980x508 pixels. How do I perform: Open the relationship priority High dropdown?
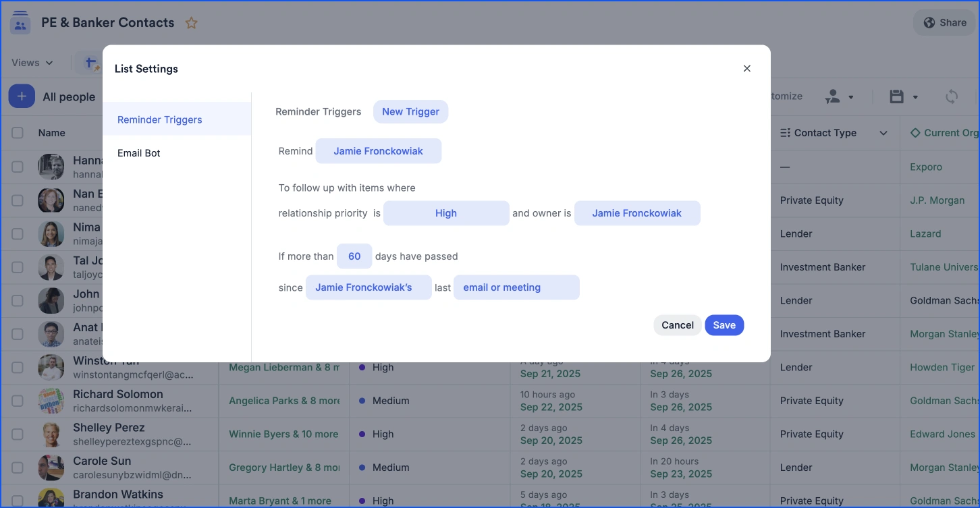(446, 213)
